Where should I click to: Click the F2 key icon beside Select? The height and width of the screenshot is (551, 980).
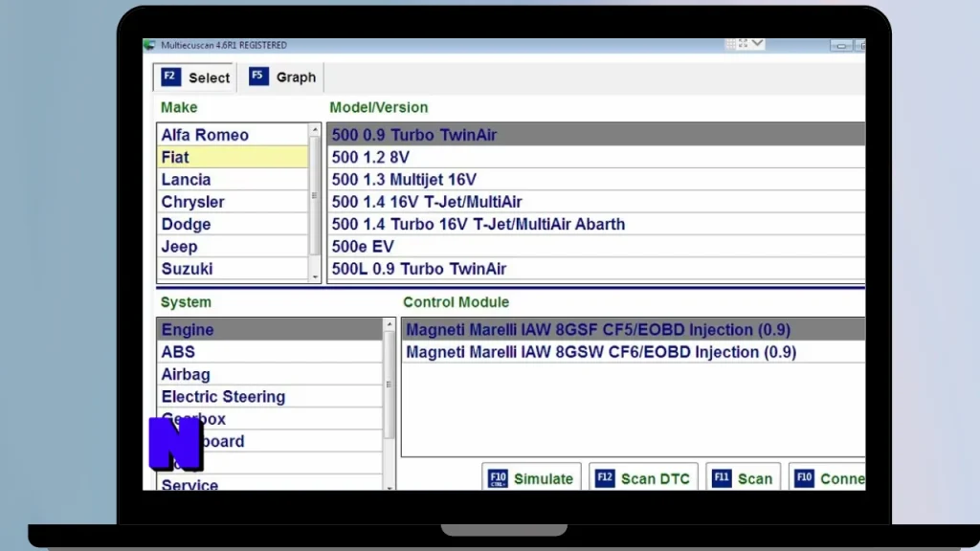click(170, 77)
